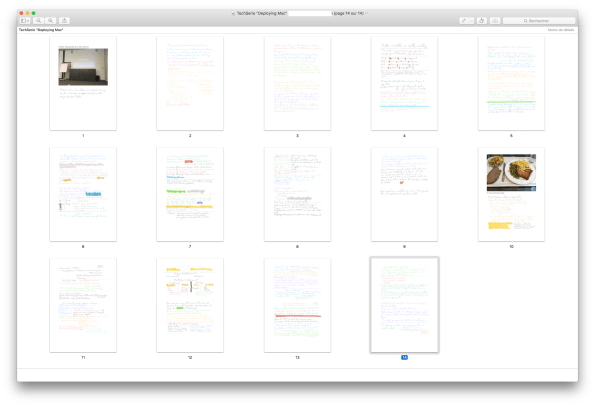Select page 9 thumbnail
The width and height of the screenshot is (595, 406).
(405, 194)
